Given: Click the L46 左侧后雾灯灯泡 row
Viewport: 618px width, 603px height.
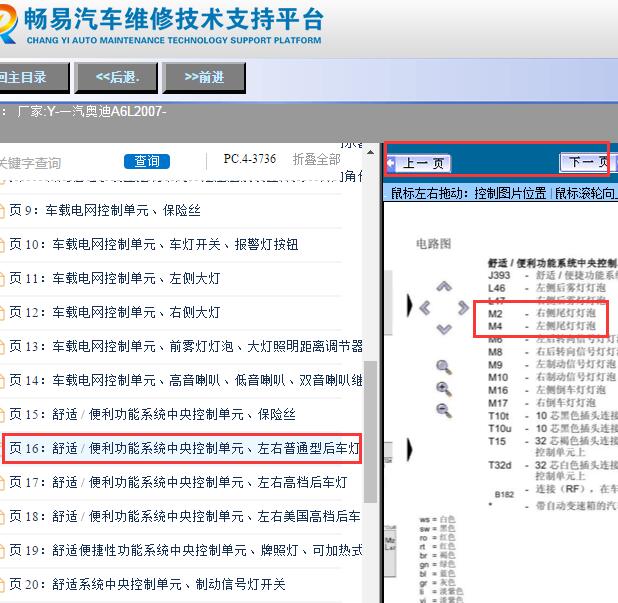Looking at the screenshot, I should 547,288.
